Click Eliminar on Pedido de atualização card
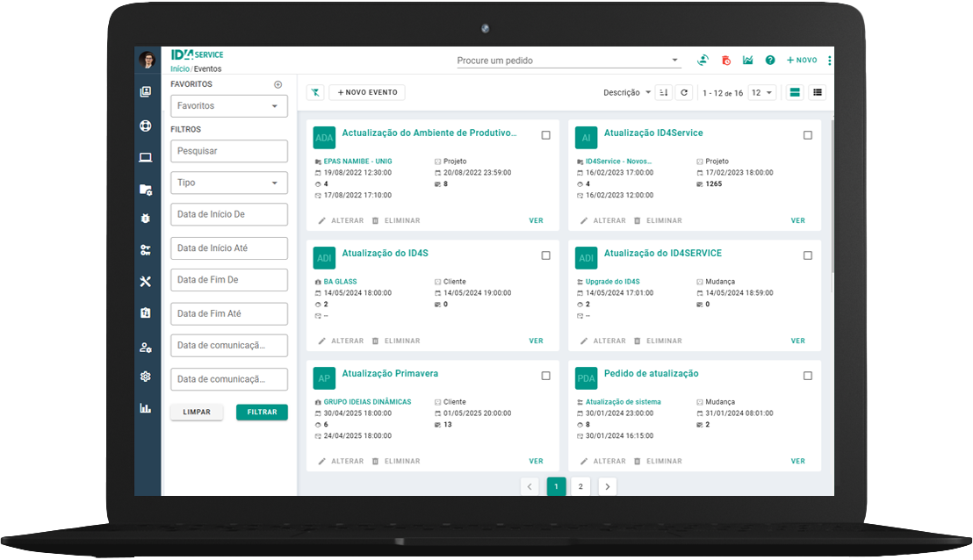Image resolution: width=973 pixels, height=560 pixels. point(658,462)
